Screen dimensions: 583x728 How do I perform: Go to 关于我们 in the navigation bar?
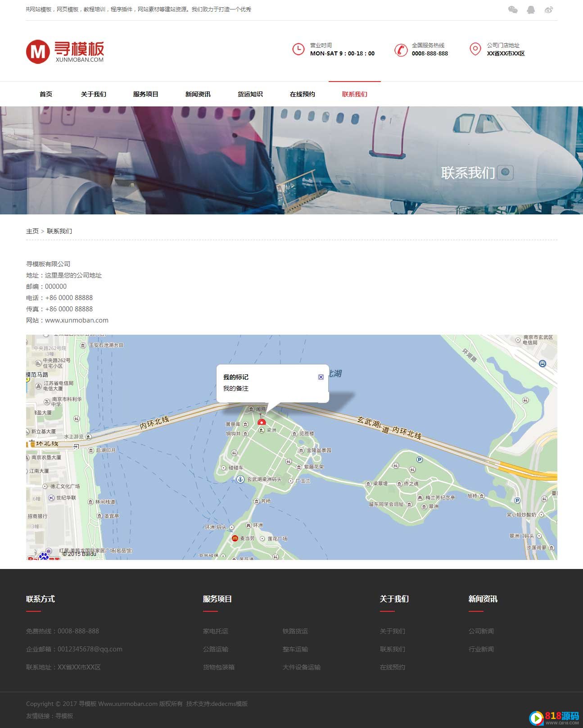point(94,94)
